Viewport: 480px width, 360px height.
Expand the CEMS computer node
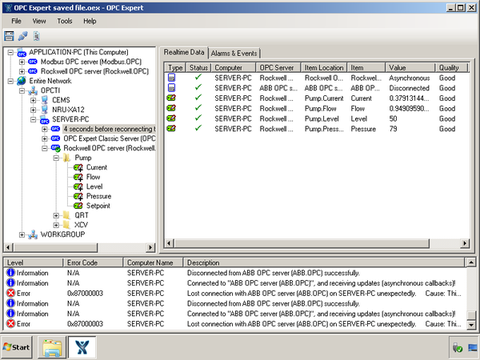pyautogui.click(x=33, y=100)
